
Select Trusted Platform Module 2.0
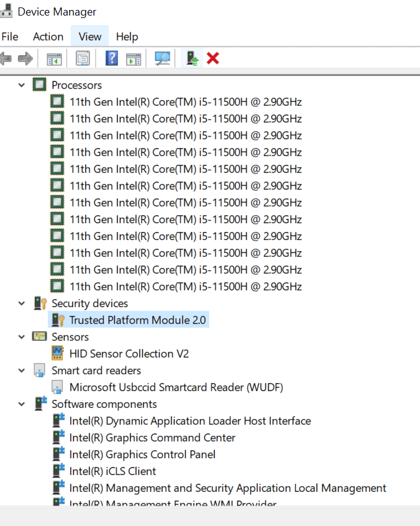137,320
